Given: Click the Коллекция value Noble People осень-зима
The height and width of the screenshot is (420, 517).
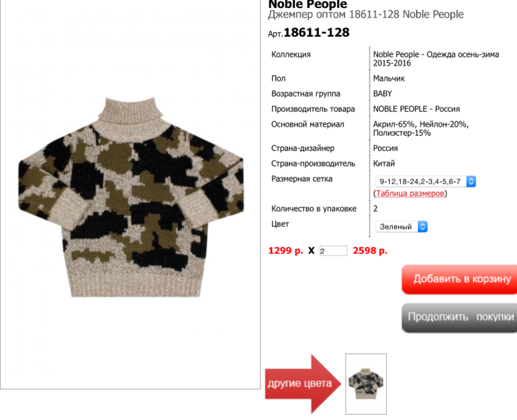Looking at the screenshot, I should coord(436,58).
